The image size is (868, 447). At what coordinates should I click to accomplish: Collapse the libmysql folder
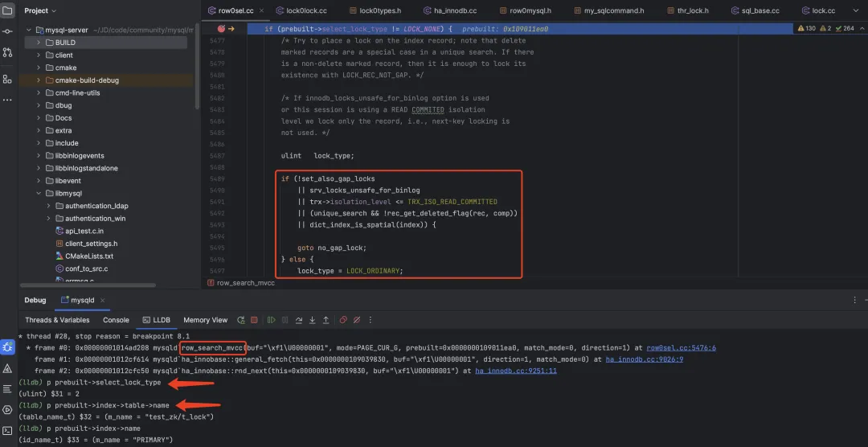pos(39,194)
